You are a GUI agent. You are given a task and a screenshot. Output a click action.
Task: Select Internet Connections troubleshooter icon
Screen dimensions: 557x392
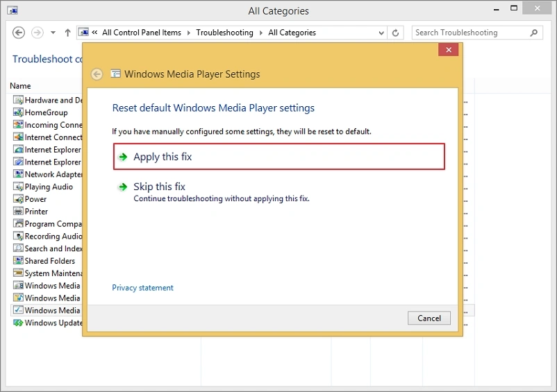(x=18, y=137)
